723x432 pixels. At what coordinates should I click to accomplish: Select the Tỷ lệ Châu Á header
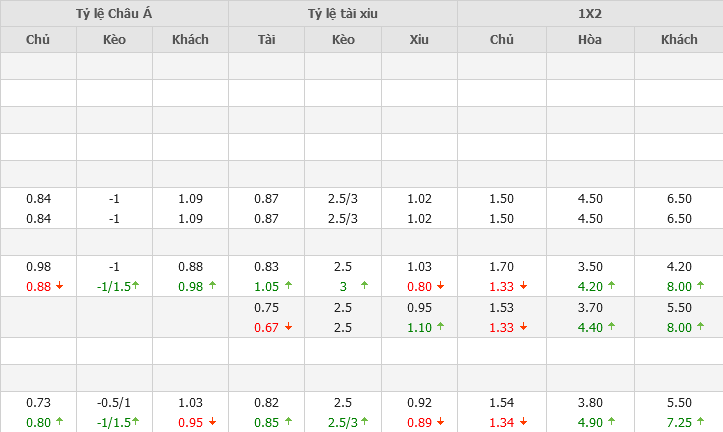[114, 13]
